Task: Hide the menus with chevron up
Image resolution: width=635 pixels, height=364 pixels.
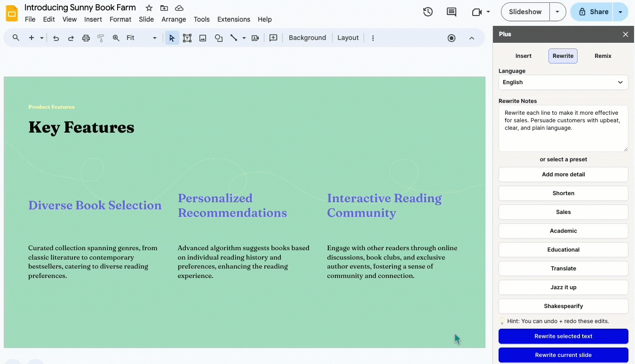Action: (x=472, y=38)
